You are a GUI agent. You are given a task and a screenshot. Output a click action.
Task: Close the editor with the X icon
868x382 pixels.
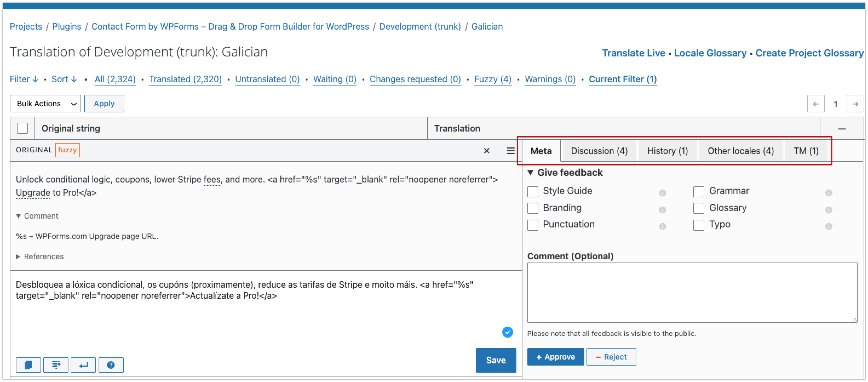pyautogui.click(x=486, y=151)
